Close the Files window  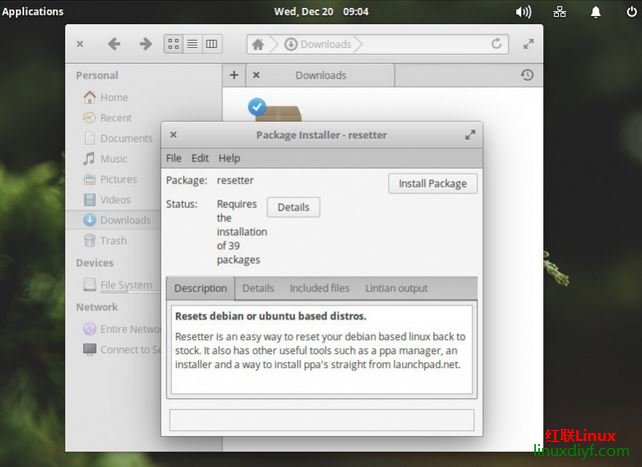pyautogui.click(x=80, y=44)
